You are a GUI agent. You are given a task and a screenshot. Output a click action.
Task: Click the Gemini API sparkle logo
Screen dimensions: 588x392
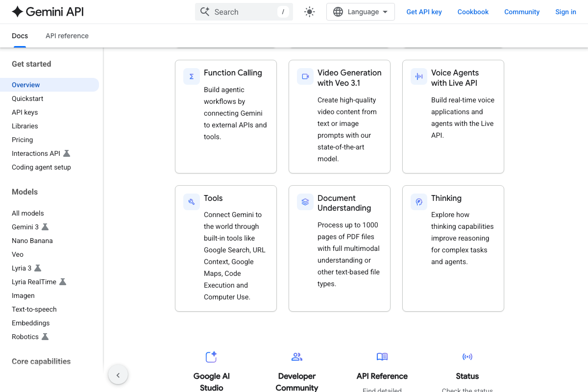point(18,12)
